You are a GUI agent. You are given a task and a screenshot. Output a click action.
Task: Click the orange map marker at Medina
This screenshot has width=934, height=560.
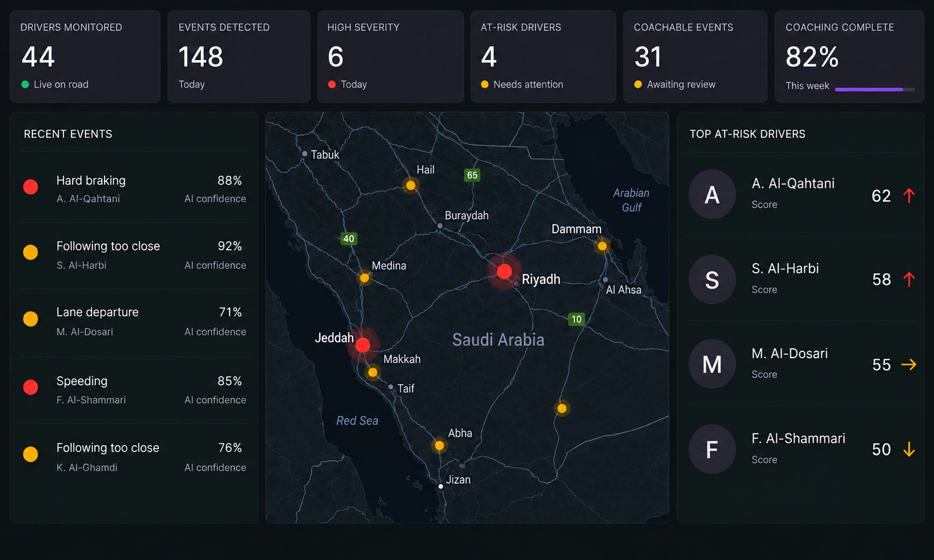365,278
